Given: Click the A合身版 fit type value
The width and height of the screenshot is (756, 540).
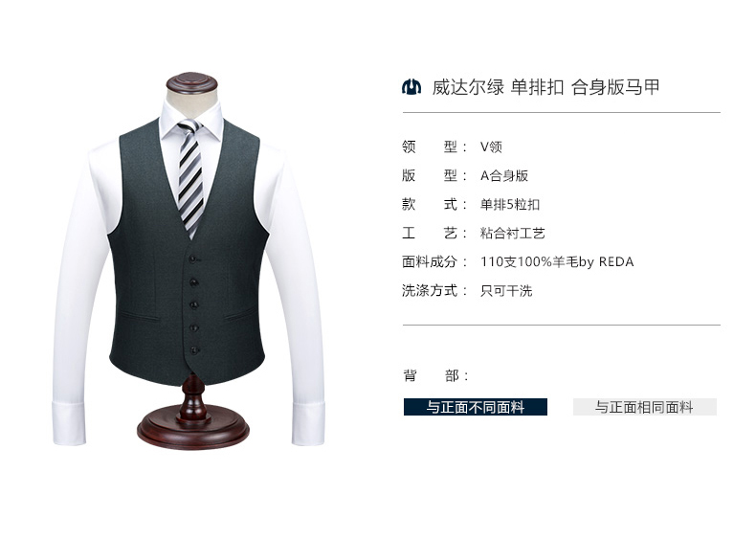Looking at the screenshot, I should point(503,175).
